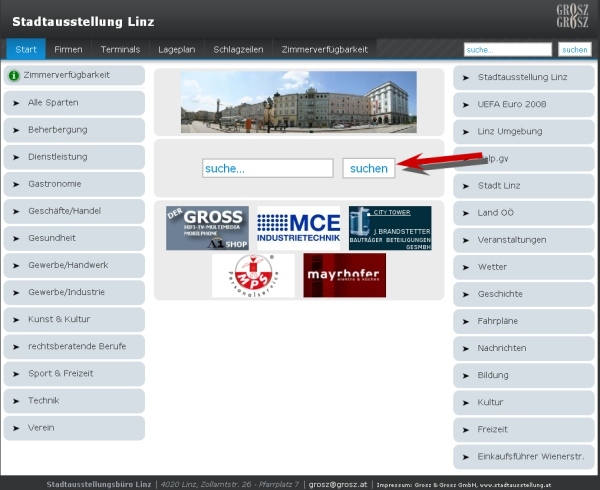The width and height of the screenshot is (600, 490).
Task: Click the center suchen button
Action: coord(368,168)
